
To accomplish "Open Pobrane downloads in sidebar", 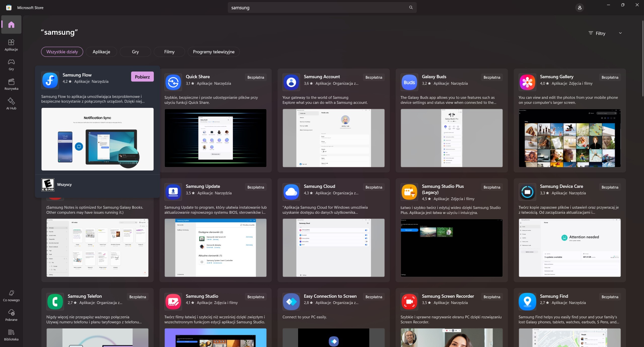I will [11, 315].
